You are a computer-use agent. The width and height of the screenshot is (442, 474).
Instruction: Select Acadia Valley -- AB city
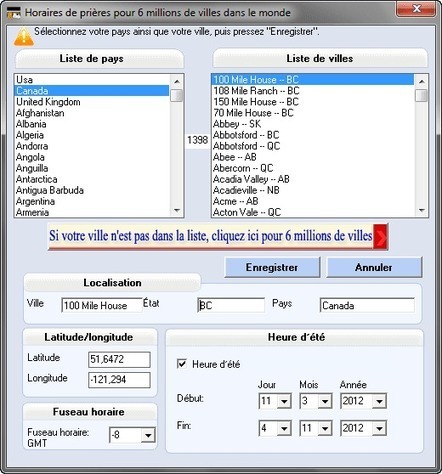(313, 179)
